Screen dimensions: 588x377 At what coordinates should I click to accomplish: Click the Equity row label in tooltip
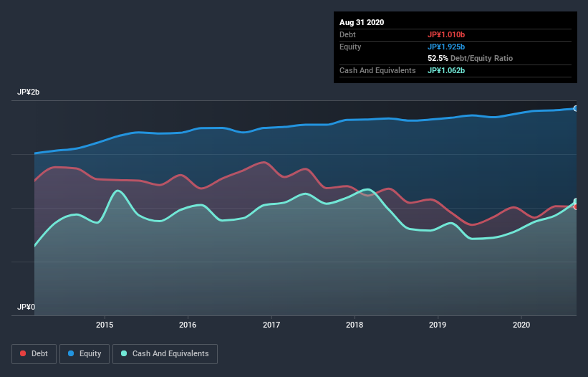pos(350,47)
